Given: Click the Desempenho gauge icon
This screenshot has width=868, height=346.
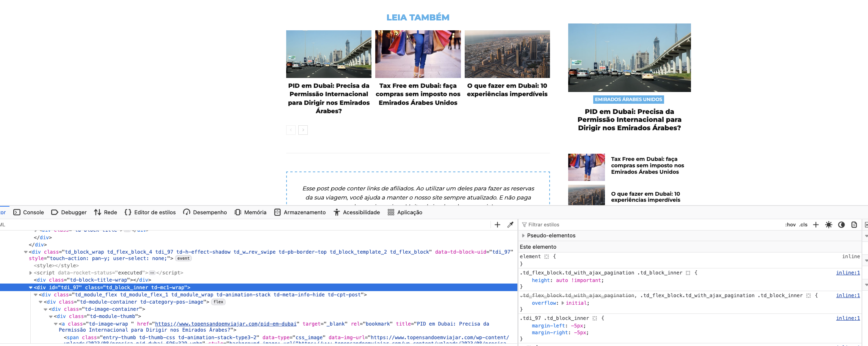Looking at the screenshot, I should tap(186, 212).
